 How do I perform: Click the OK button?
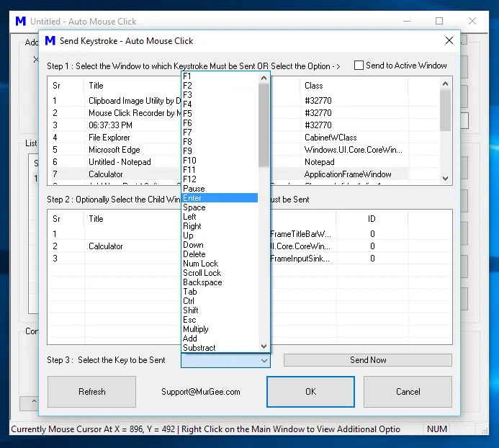[310, 392]
